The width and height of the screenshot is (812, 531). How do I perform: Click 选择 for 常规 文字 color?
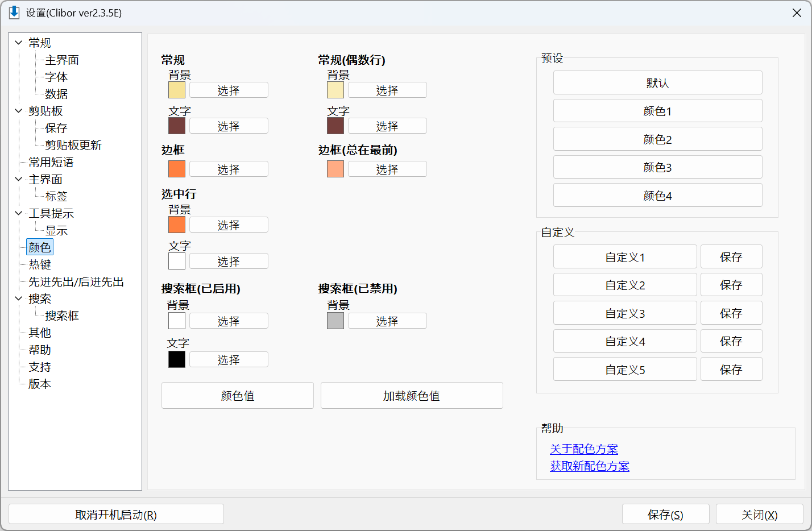[x=229, y=126]
